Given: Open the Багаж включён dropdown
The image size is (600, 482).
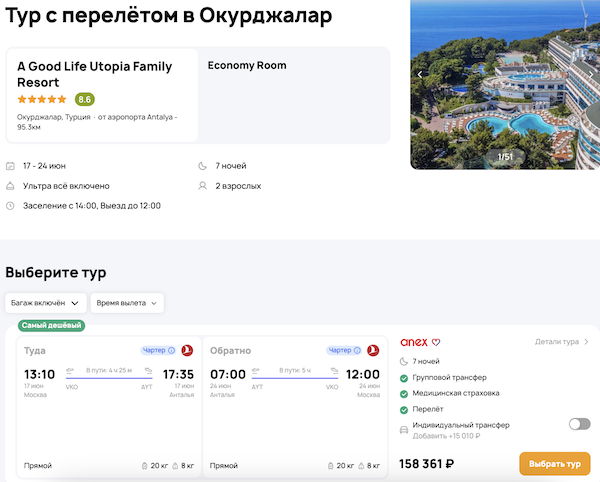Looking at the screenshot, I should pyautogui.click(x=44, y=302).
